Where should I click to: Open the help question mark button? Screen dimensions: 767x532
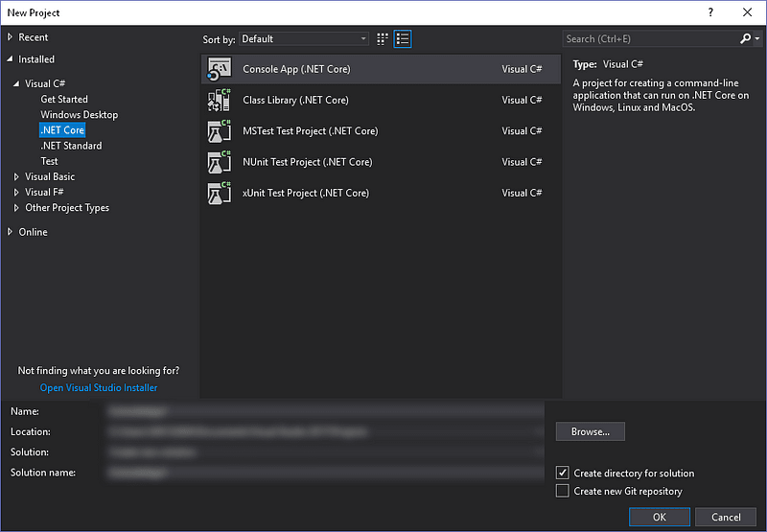click(710, 12)
